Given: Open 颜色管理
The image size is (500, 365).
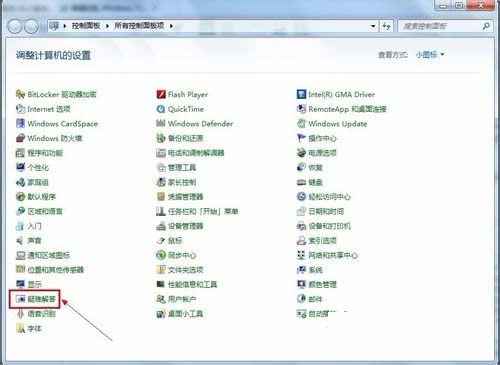Looking at the screenshot, I should (x=317, y=284).
